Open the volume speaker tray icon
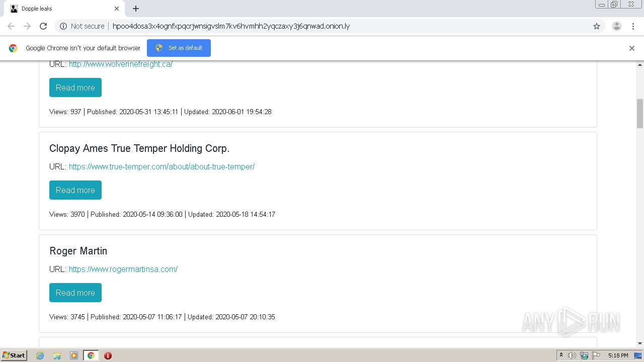The image size is (644, 362). coord(572,355)
